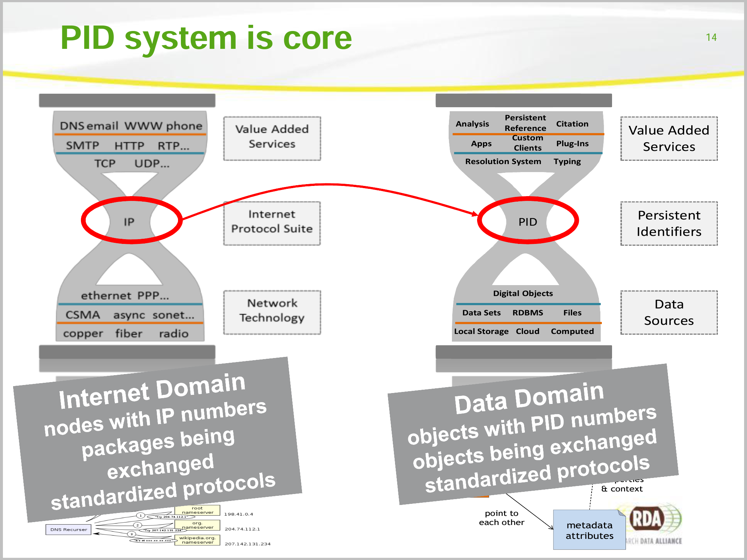747x560 pixels.
Task: Click the 'WWW' label
Action: pyautogui.click(x=143, y=126)
